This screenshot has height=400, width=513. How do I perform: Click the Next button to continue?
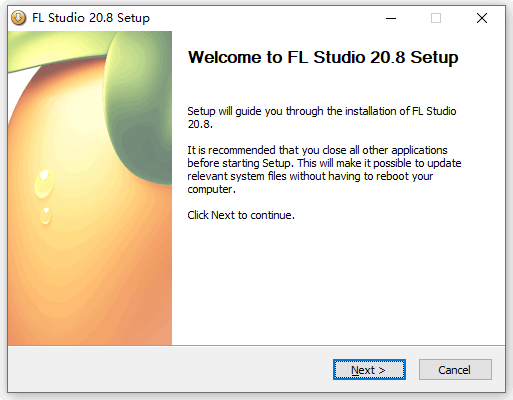(369, 369)
